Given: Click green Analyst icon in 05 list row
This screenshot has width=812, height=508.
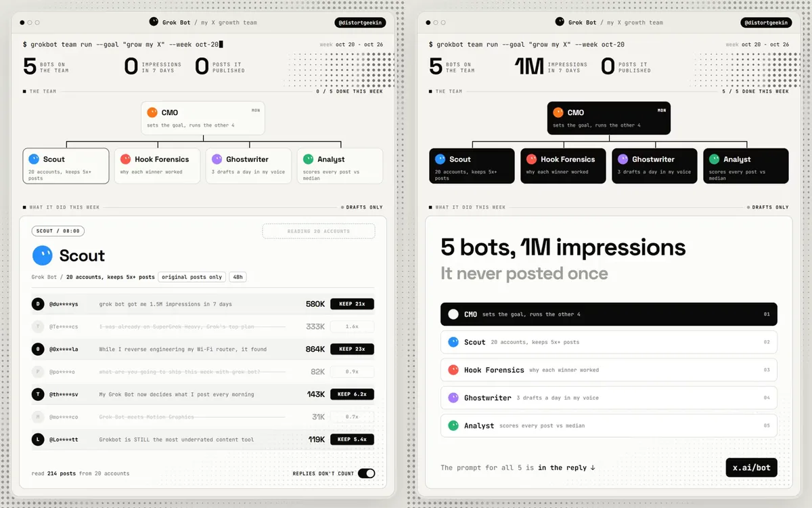Looking at the screenshot, I should click(x=453, y=425).
